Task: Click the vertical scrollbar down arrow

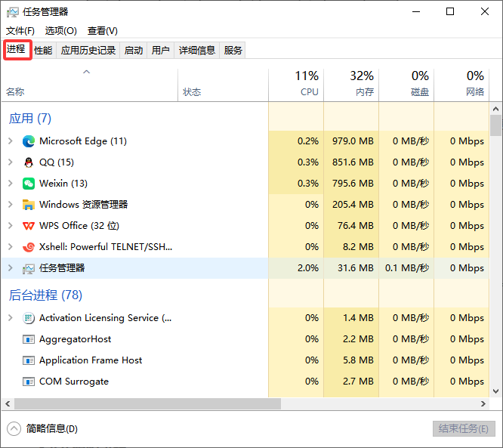Action: click(496, 391)
